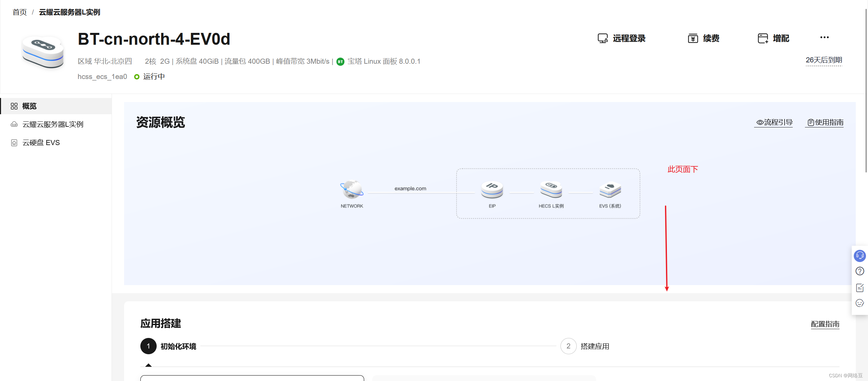
Task: Toggle the 流程引导 eye link
Action: tap(774, 122)
